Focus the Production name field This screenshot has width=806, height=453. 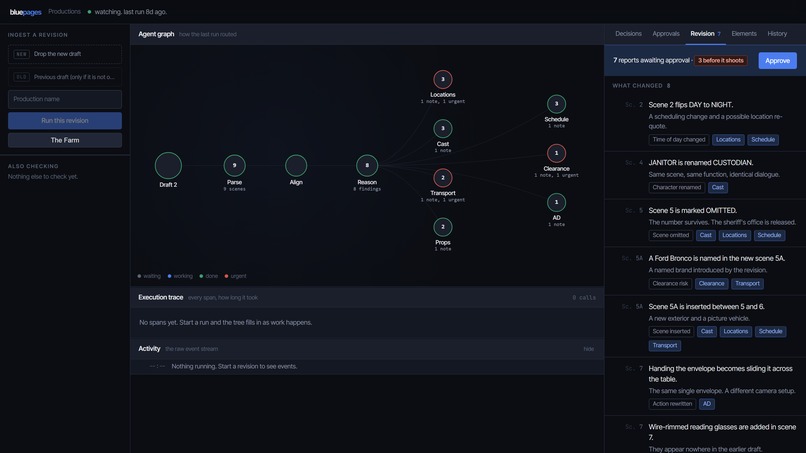(x=65, y=99)
